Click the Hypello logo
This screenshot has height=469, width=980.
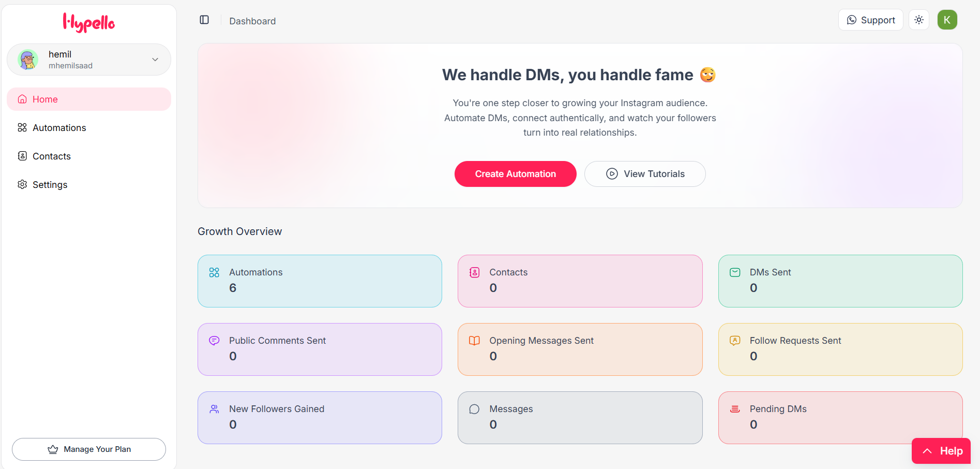point(88,23)
